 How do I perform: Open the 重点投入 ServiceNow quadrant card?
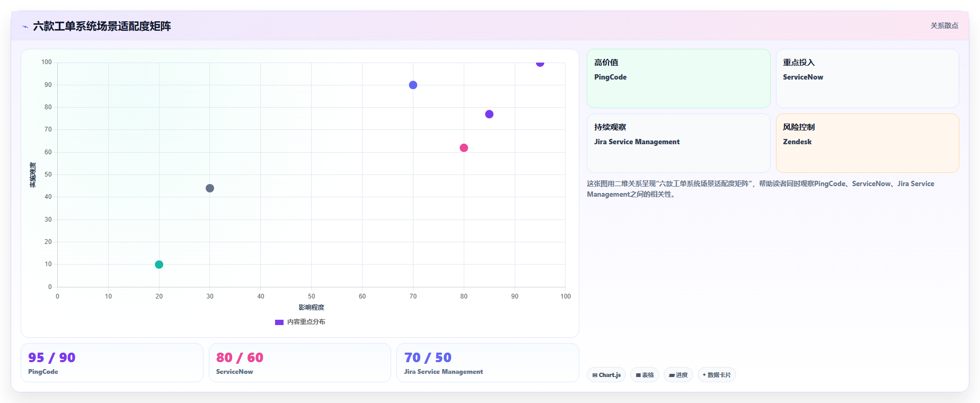point(868,78)
